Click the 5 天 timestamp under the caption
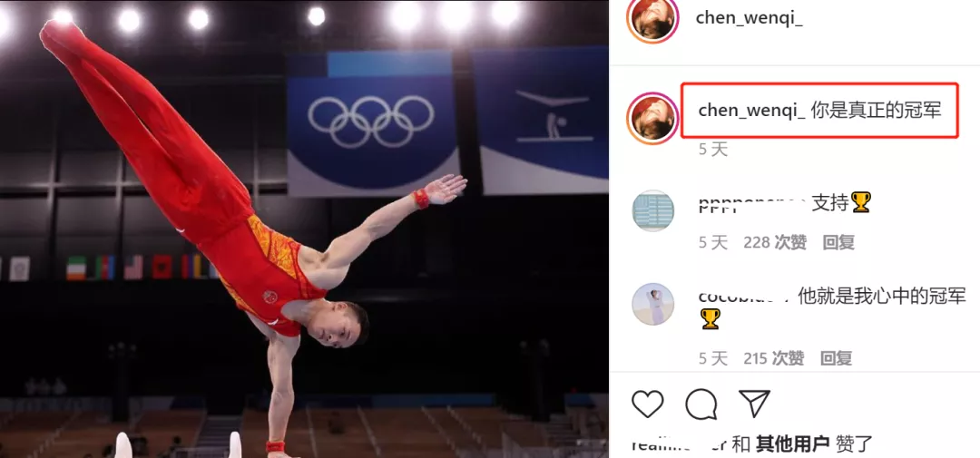 (713, 149)
